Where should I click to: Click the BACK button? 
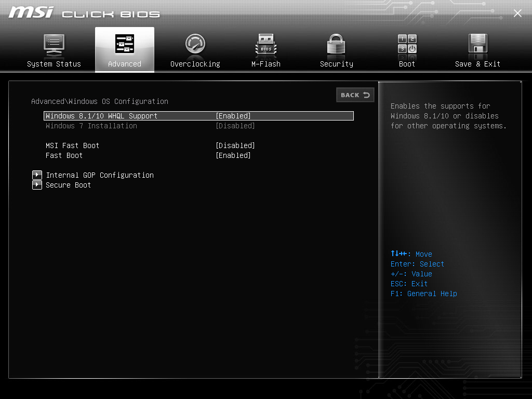(x=355, y=95)
